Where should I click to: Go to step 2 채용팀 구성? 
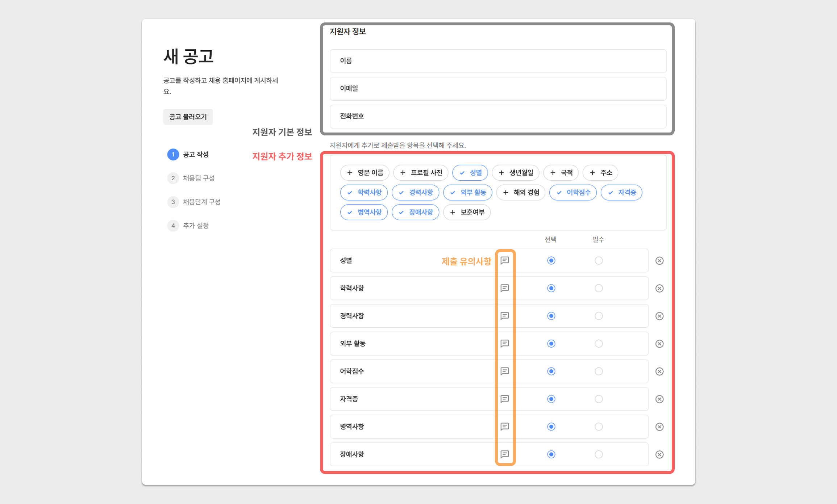(x=199, y=178)
